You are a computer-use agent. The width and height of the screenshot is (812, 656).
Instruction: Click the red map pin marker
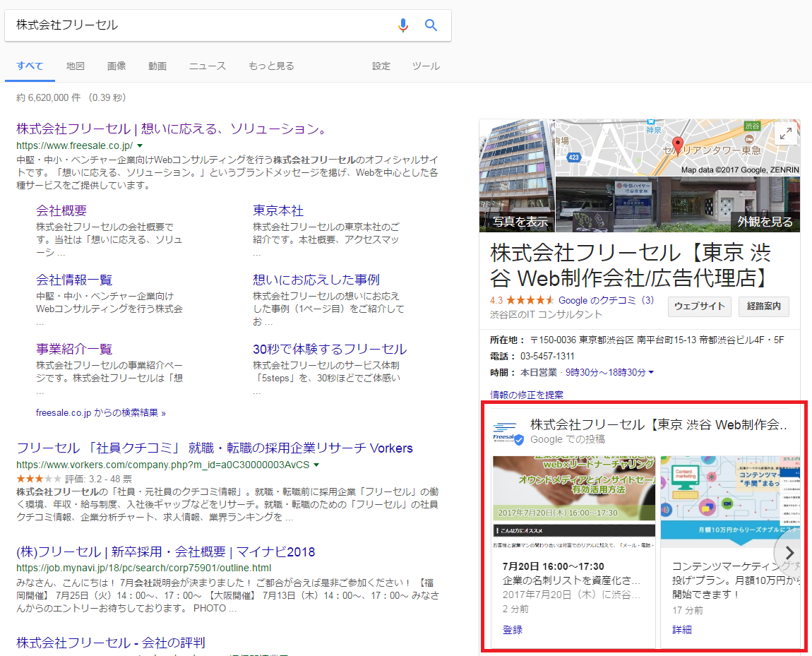pyautogui.click(x=677, y=146)
